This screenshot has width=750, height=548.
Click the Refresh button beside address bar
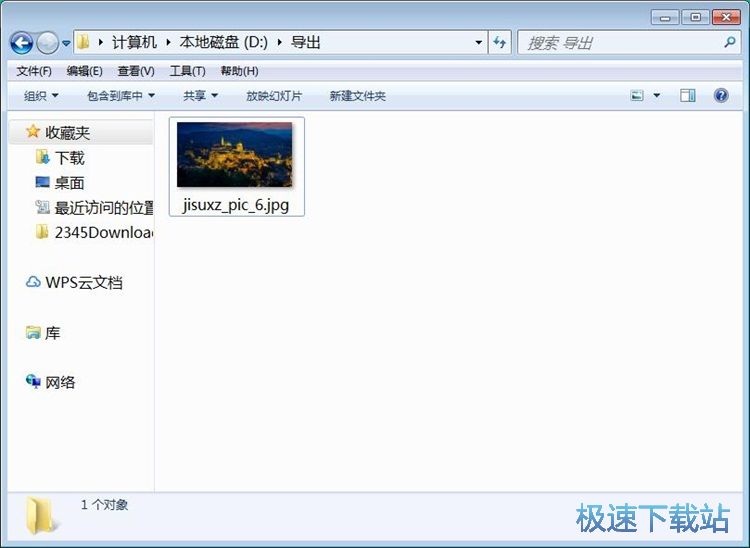point(500,43)
